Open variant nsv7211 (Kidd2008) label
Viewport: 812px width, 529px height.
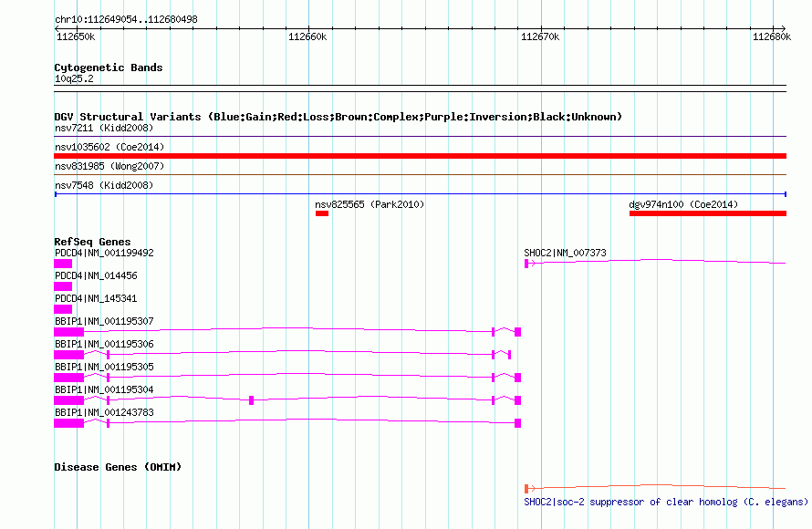pos(104,128)
